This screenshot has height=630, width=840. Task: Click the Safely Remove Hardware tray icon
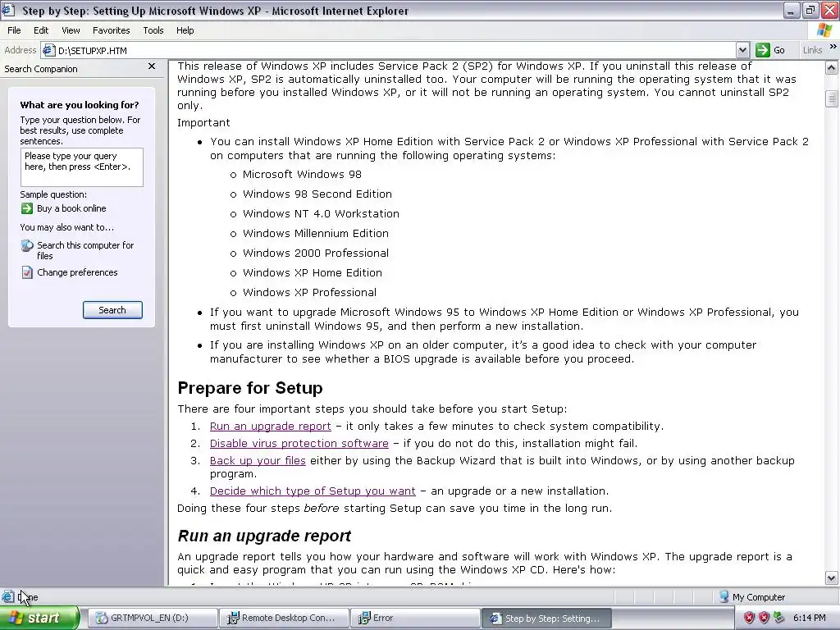(779, 618)
